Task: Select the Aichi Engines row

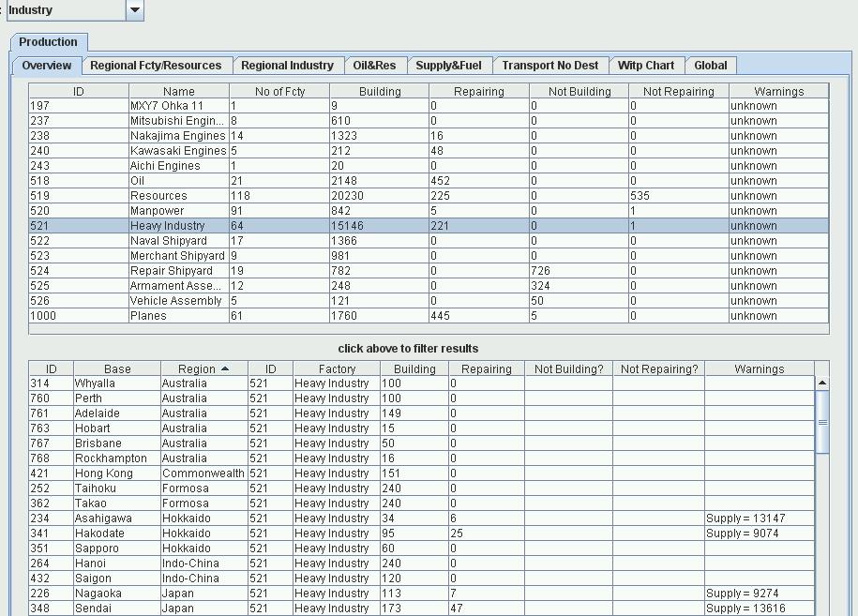Action: point(429,166)
